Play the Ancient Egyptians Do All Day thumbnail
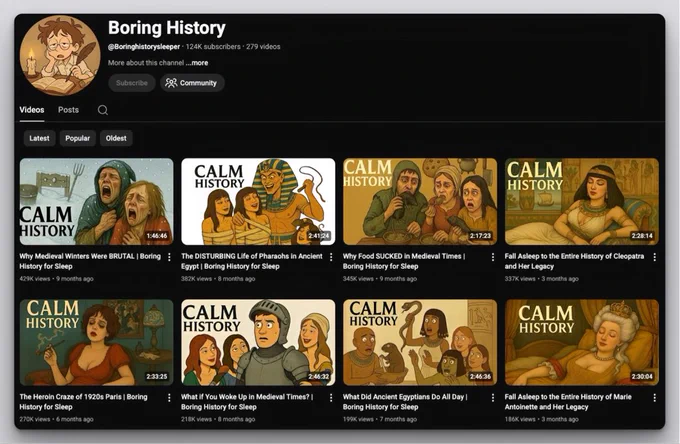The image size is (680, 444). (x=420, y=343)
